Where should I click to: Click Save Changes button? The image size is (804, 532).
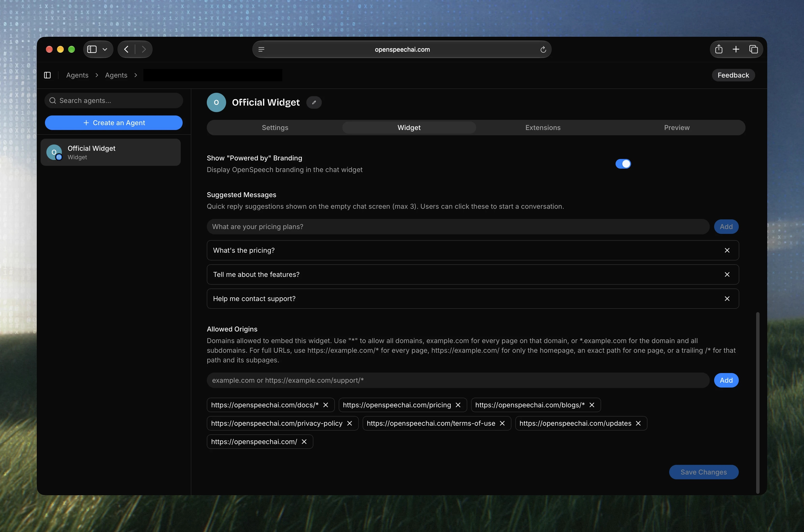coord(703,472)
